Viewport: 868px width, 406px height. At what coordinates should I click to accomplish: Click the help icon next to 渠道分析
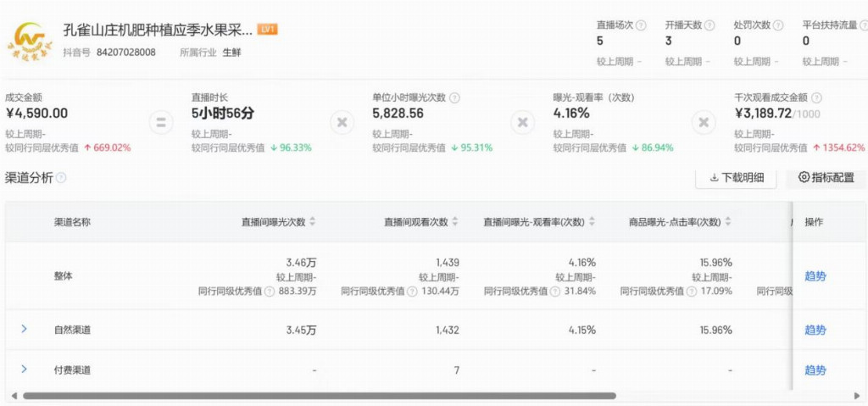(61, 178)
